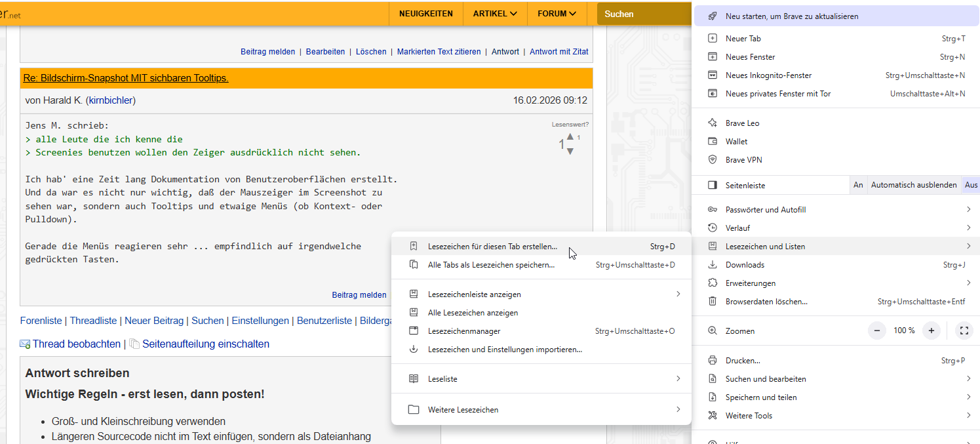Click the Brave Leo icon in menu
This screenshot has height=444, width=980.
click(x=713, y=123)
